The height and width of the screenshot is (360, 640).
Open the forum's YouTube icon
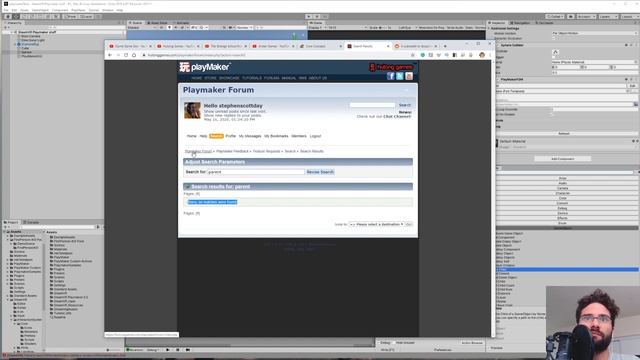point(409,76)
